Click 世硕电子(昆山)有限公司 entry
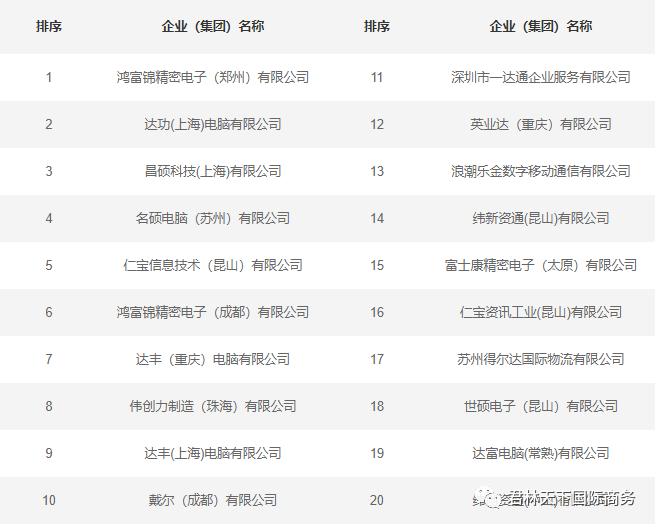The height and width of the screenshot is (527, 656). pos(541,406)
